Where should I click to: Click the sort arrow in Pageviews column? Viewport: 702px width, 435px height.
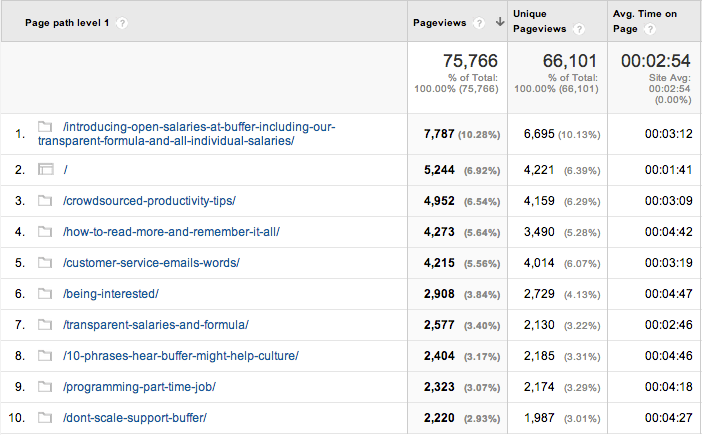[x=500, y=22]
